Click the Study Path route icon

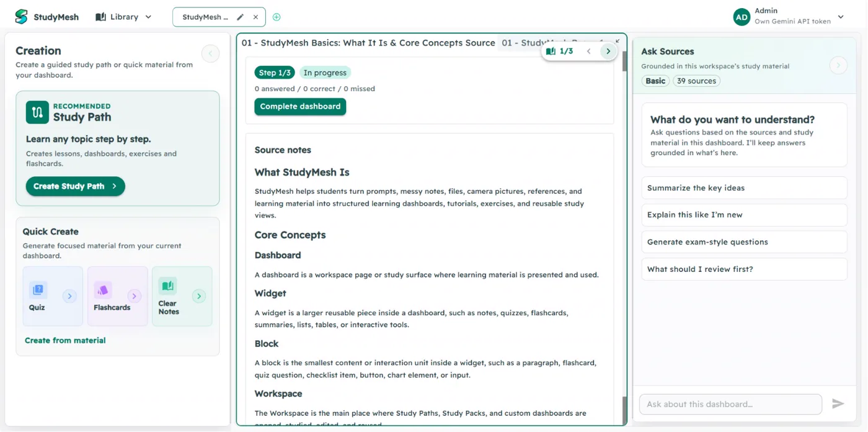click(x=37, y=112)
